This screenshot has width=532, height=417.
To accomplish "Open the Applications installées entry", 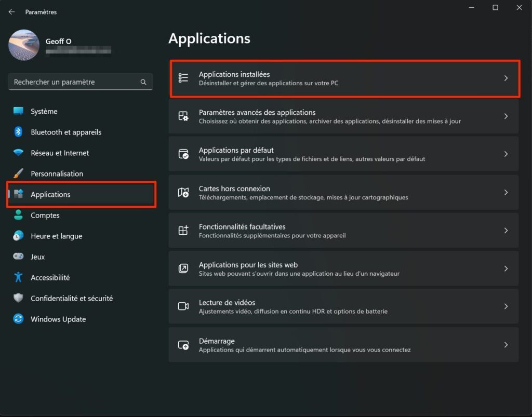I will (344, 78).
